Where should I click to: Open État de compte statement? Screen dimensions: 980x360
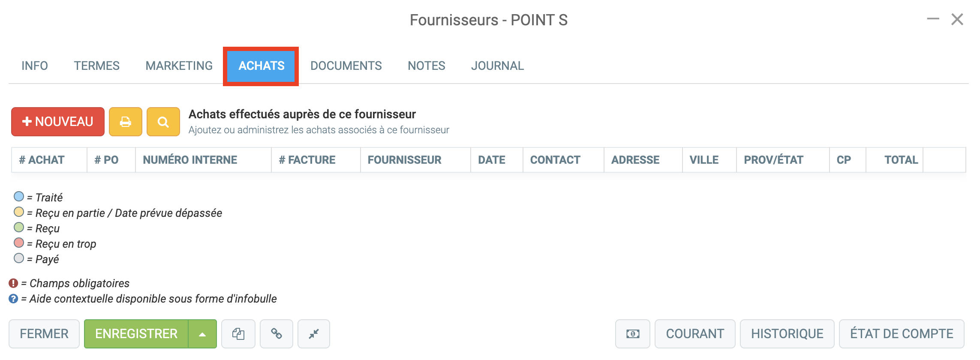point(902,333)
